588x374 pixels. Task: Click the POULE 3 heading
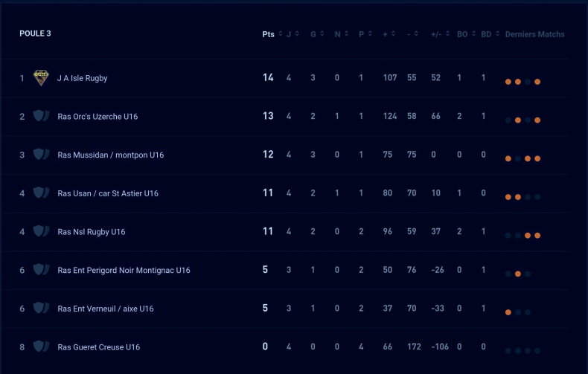tap(35, 33)
